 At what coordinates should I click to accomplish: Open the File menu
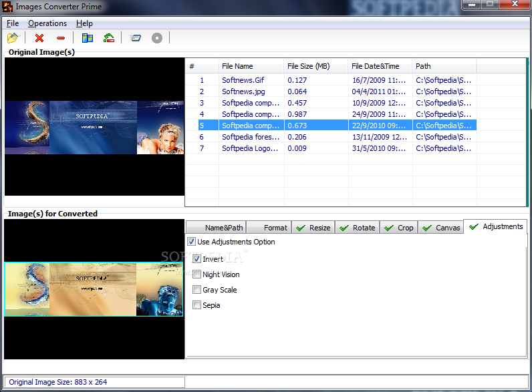point(13,23)
